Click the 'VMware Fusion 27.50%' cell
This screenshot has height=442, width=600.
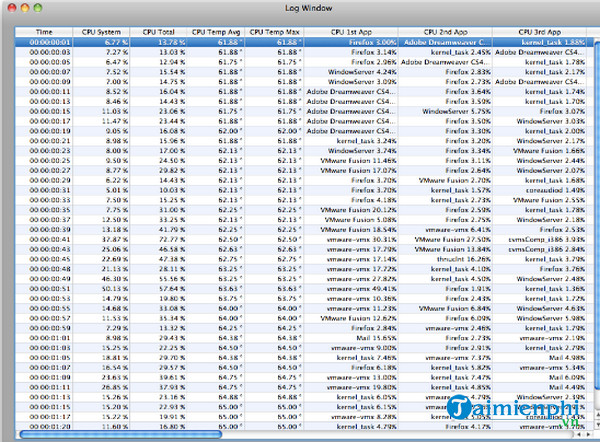pos(452,240)
